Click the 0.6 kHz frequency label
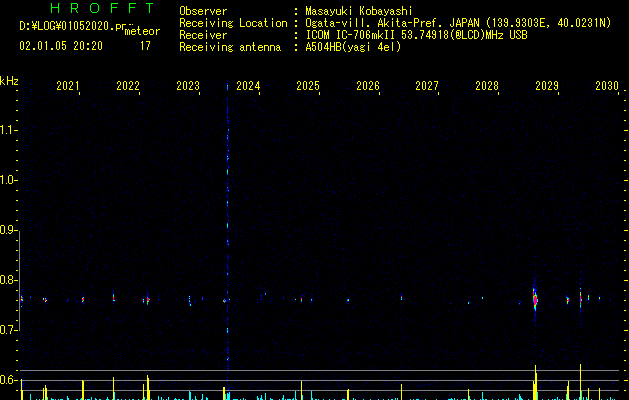This screenshot has width=629, height=400. pos(8,380)
